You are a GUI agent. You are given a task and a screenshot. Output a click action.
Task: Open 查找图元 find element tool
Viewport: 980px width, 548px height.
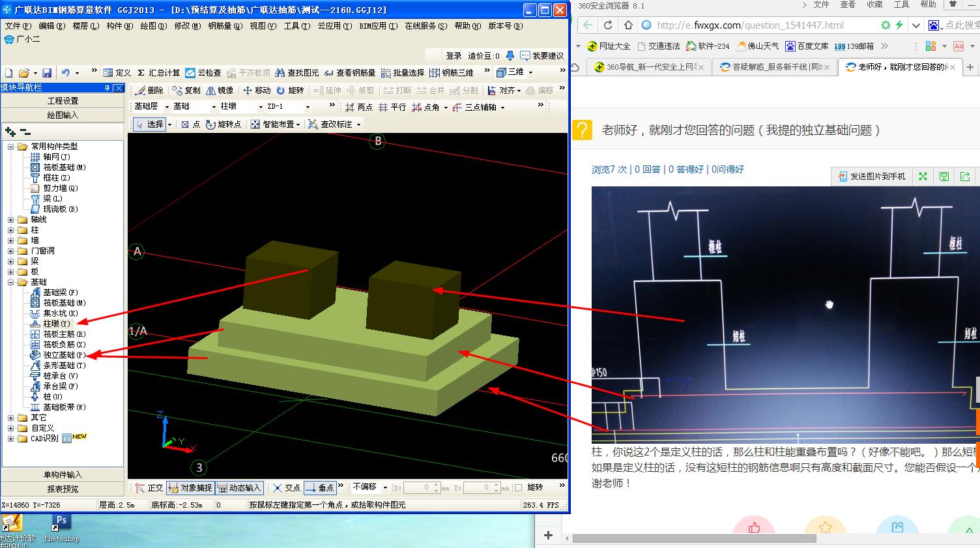[x=296, y=73]
